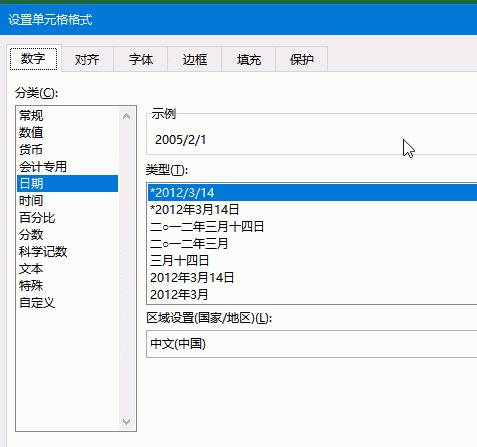Choose the 货币 category

click(x=67, y=150)
